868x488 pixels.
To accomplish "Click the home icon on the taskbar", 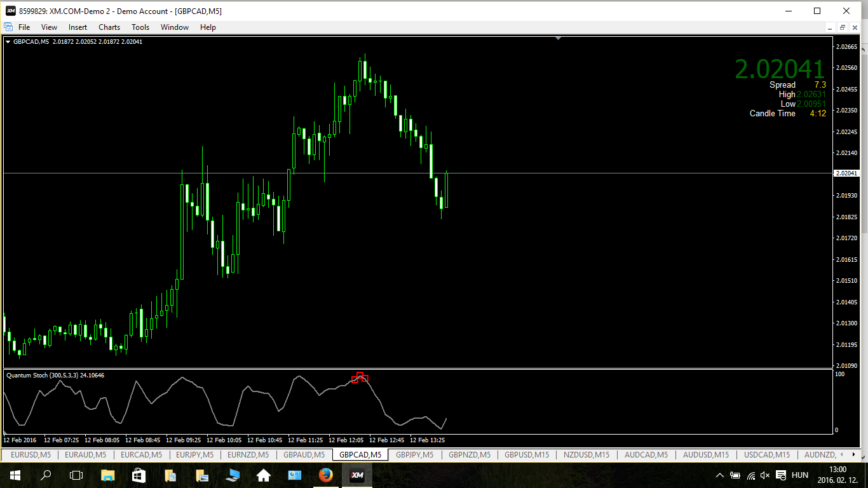I will 263,475.
